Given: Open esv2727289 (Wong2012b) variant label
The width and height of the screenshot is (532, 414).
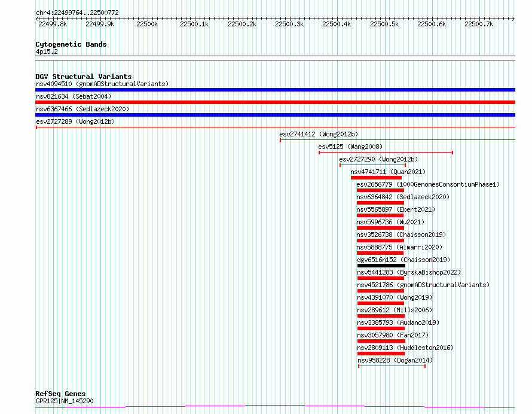Looking at the screenshot, I should coord(75,121).
